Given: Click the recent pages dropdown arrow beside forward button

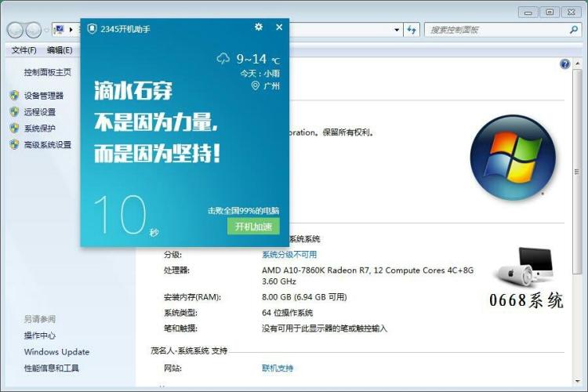Looking at the screenshot, I should tap(46, 30).
